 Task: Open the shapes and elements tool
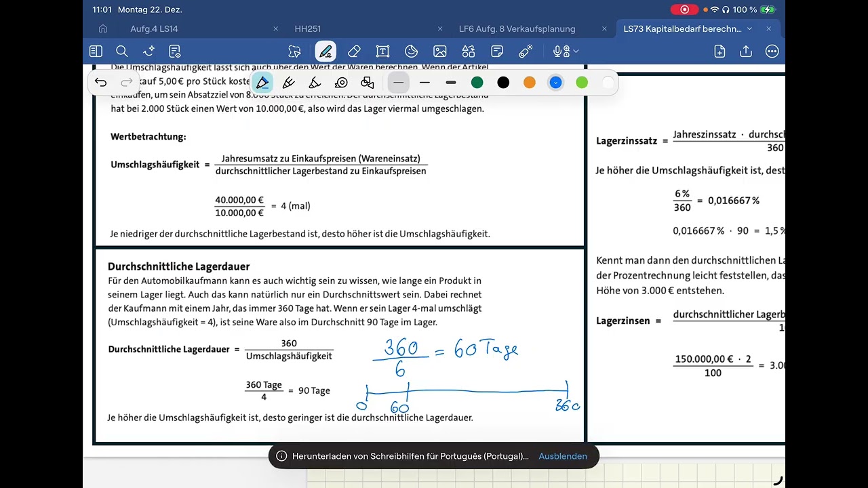(469, 52)
